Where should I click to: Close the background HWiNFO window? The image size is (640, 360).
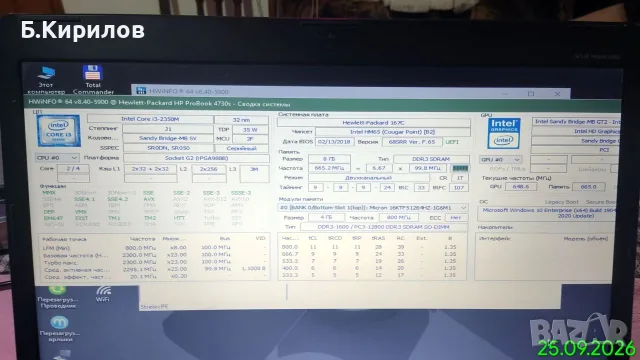[x=557, y=94]
